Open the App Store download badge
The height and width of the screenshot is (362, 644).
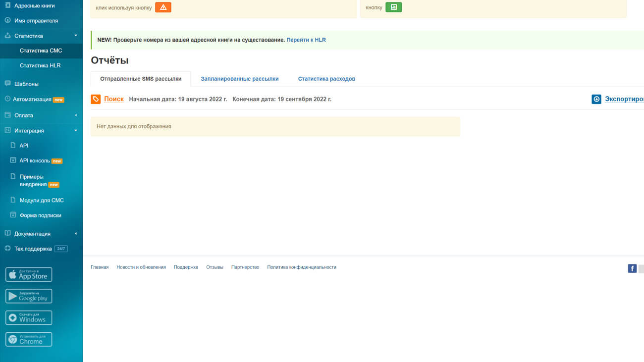[x=29, y=274]
